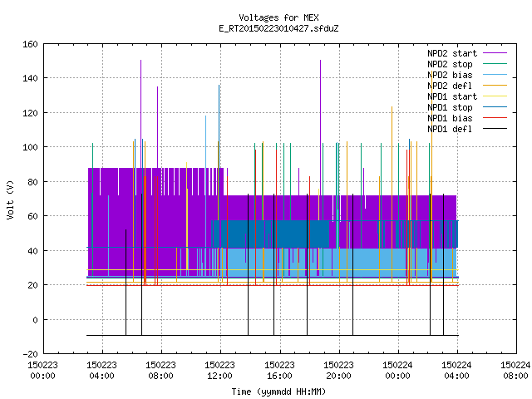Viewport: 532px width, 399px height.
Task: Select the NPD1 bias legend label
Action: tap(450, 118)
